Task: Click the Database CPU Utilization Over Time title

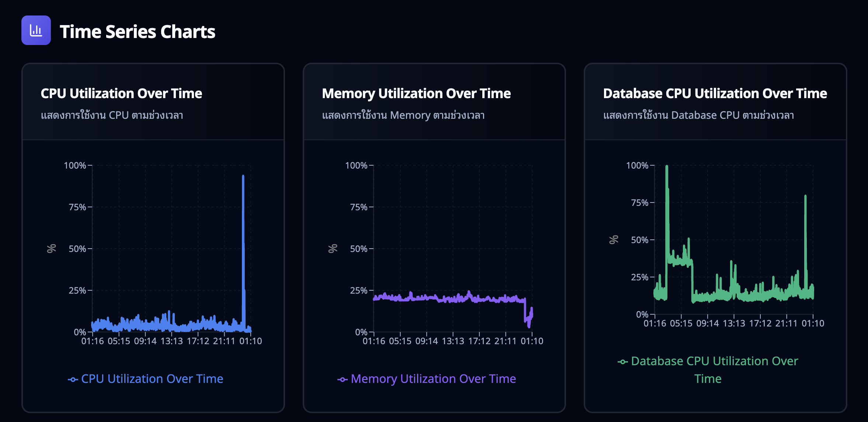Action: coord(715,93)
